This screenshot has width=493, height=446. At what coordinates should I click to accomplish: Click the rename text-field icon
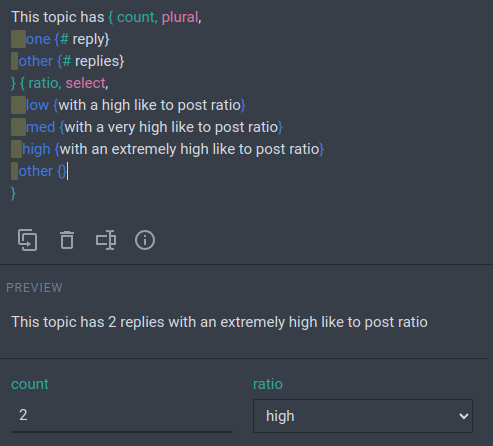106,240
